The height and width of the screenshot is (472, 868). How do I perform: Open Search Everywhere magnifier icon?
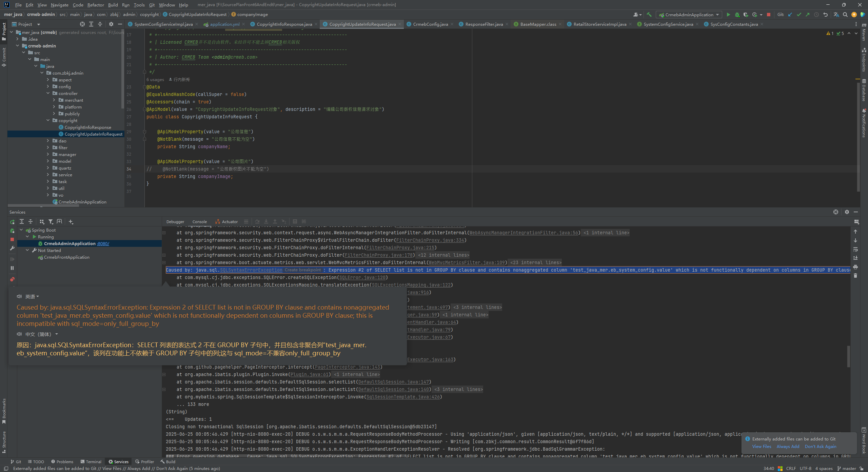pyautogui.click(x=845, y=15)
